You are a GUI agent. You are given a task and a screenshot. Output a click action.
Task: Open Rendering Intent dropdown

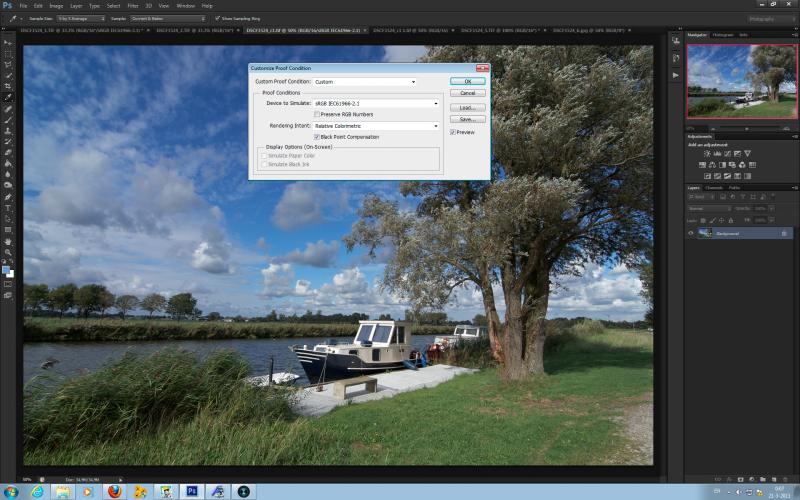tap(376, 126)
